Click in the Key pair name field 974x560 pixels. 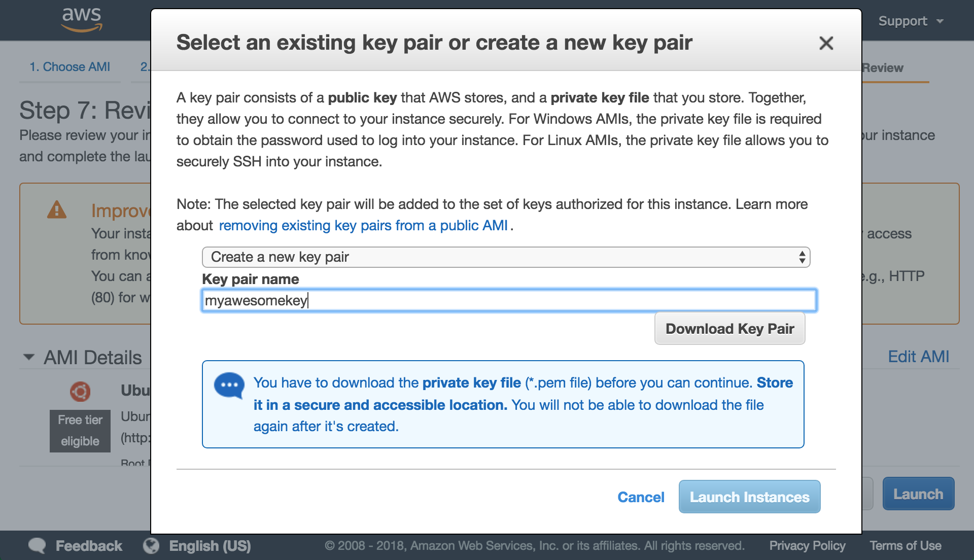click(x=509, y=301)
